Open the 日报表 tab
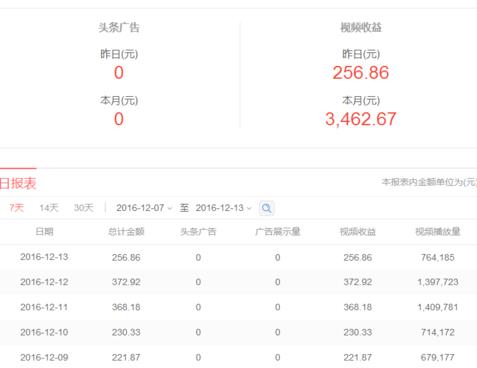The height and width of the screenshot is (368, 477). click(x=18, y=183)
